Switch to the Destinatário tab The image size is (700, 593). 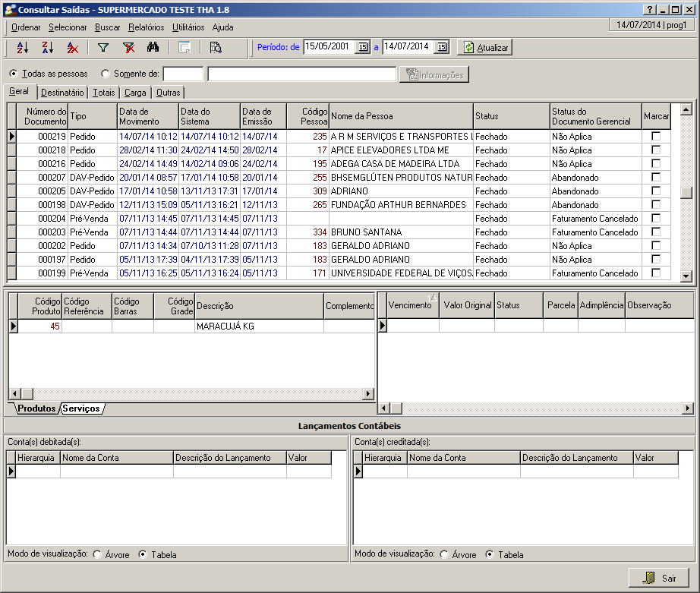click(62, 93)
